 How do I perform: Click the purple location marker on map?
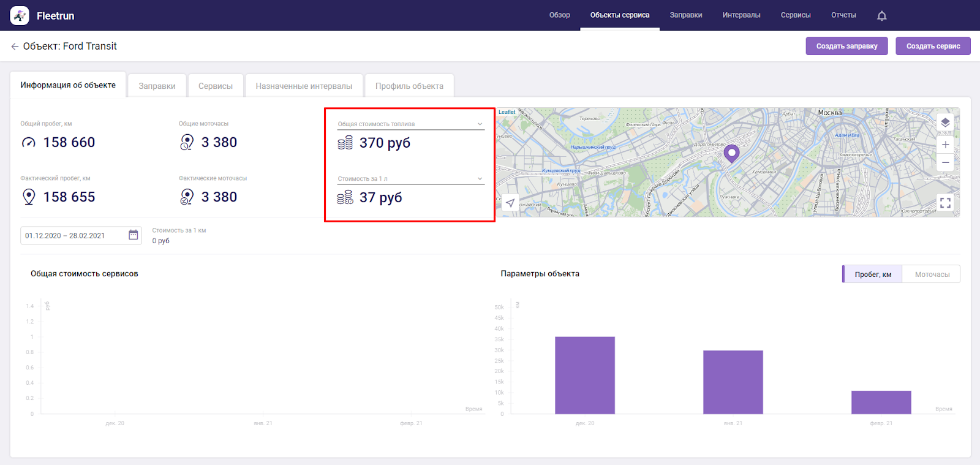(x=731, y=153)
